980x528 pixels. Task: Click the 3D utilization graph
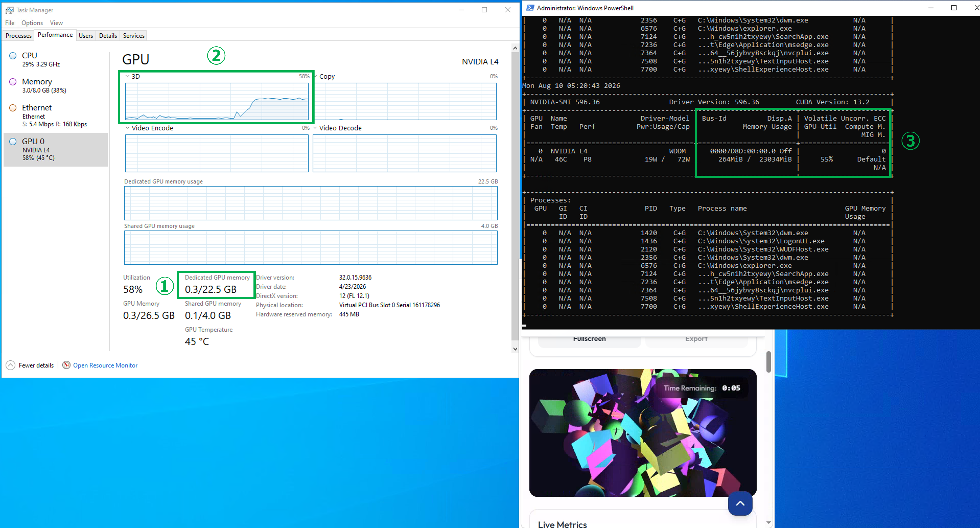click(217, 101)
